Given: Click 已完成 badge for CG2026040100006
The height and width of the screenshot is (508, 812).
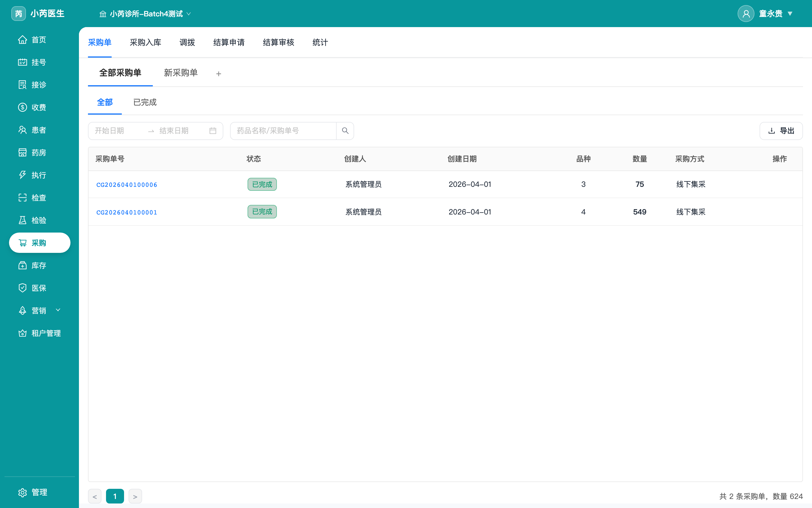Looking at the screenshot, I should 262,184.
